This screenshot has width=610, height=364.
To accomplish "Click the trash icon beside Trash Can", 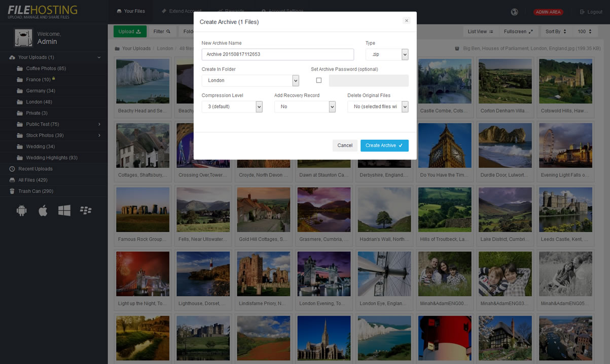I will (12, 191).
